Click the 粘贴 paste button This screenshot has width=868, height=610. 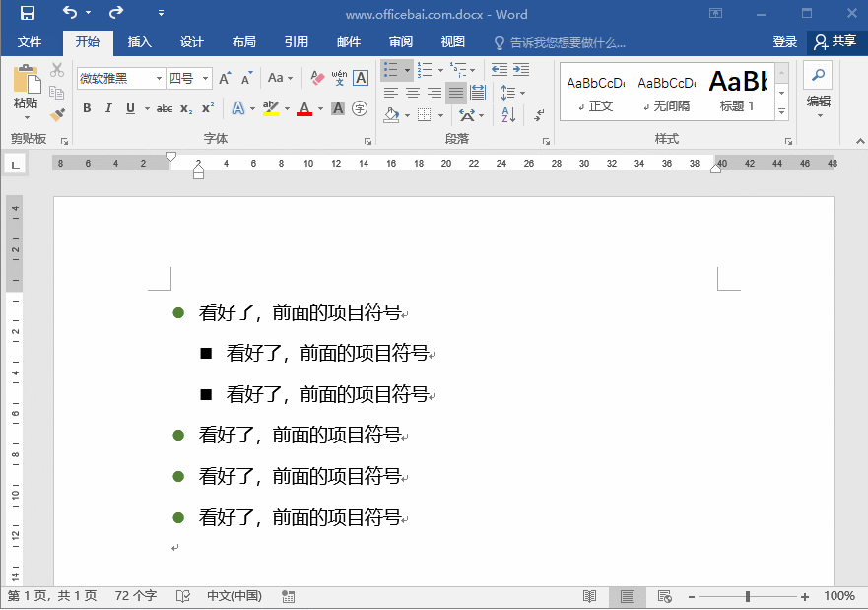(26, 92)
